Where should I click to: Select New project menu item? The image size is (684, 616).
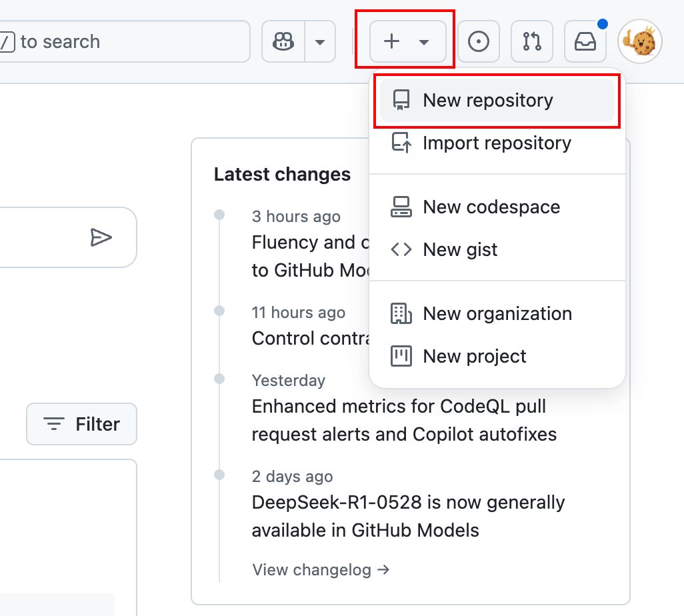(475, 357)
